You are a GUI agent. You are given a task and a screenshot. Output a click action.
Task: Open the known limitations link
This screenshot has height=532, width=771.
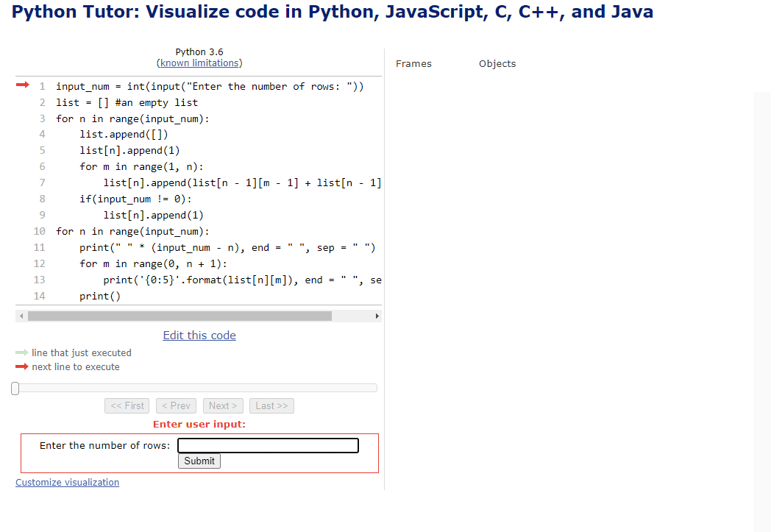(199, 63)
